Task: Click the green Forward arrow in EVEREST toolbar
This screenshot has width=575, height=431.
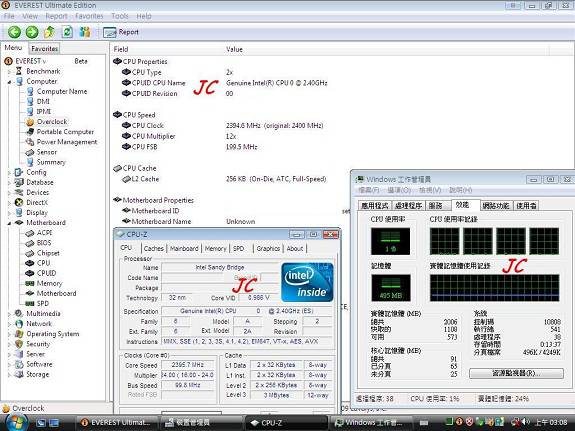Action: click(32, 32)
